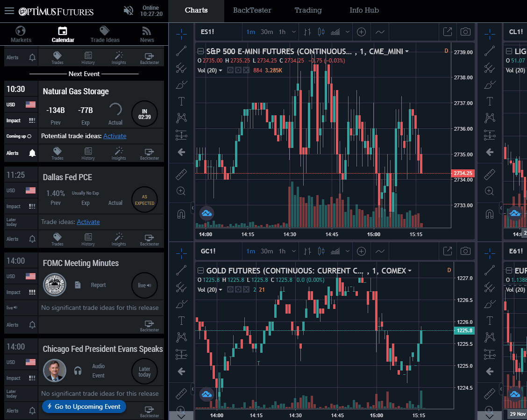Click the GC1! symbol input field
Image resolution: width=527 pixels, height=420 pixels.
(219, 251)
